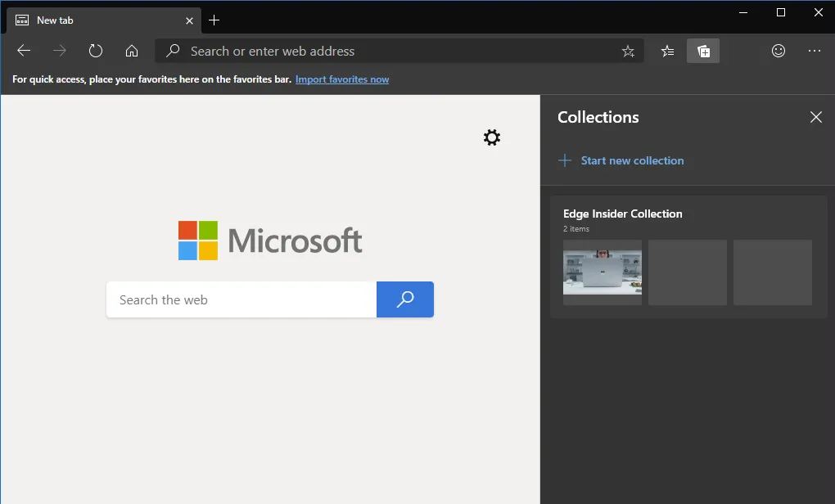
Task: Click the Search the web box
Action: tap(241, 299)
